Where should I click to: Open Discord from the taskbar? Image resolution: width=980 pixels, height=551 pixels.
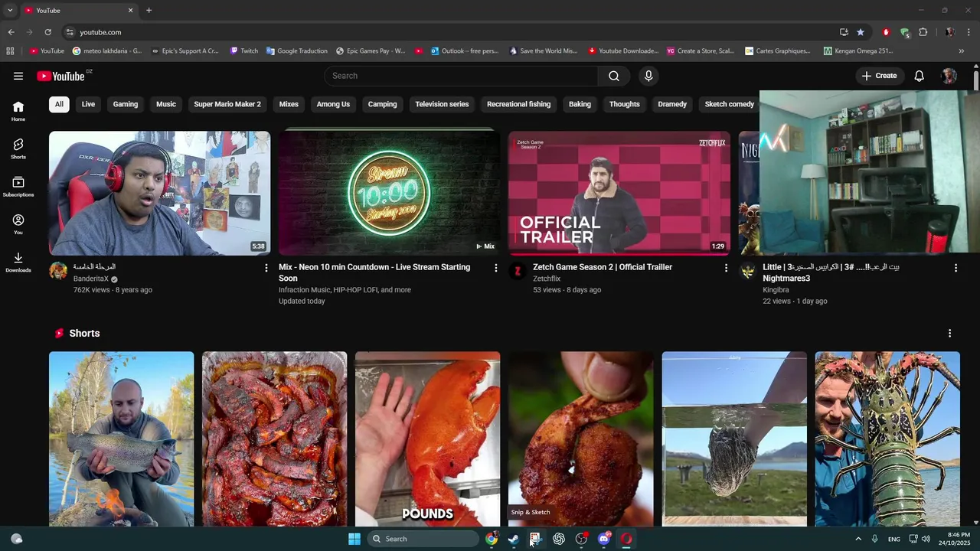[604, 539]
